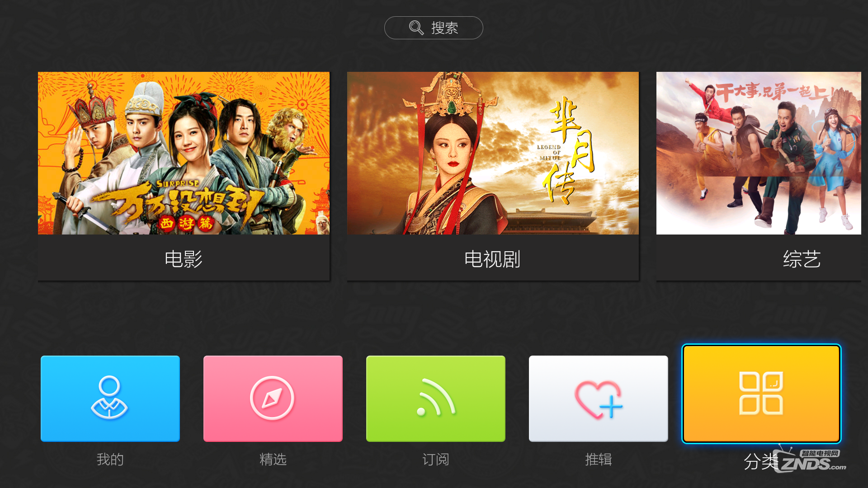Select the 综艺 category label
This screenshot has height=488, width=868.
[802, 259]
